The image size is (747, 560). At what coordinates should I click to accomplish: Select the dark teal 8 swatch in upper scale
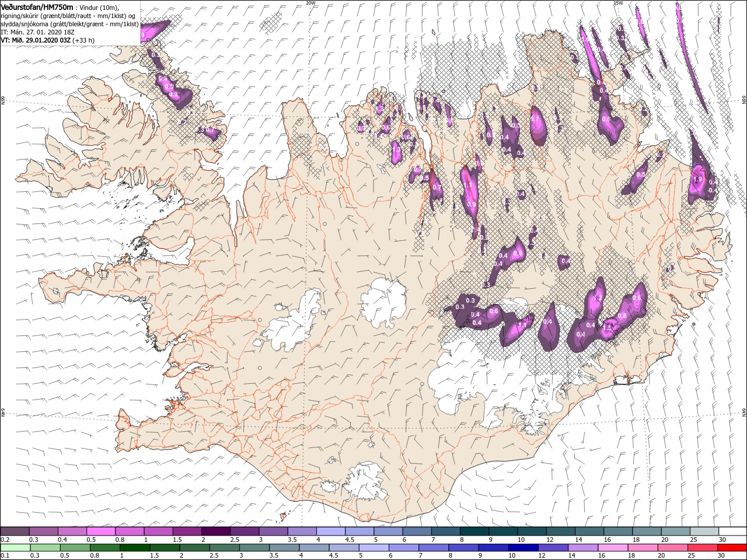pos(474,531)
